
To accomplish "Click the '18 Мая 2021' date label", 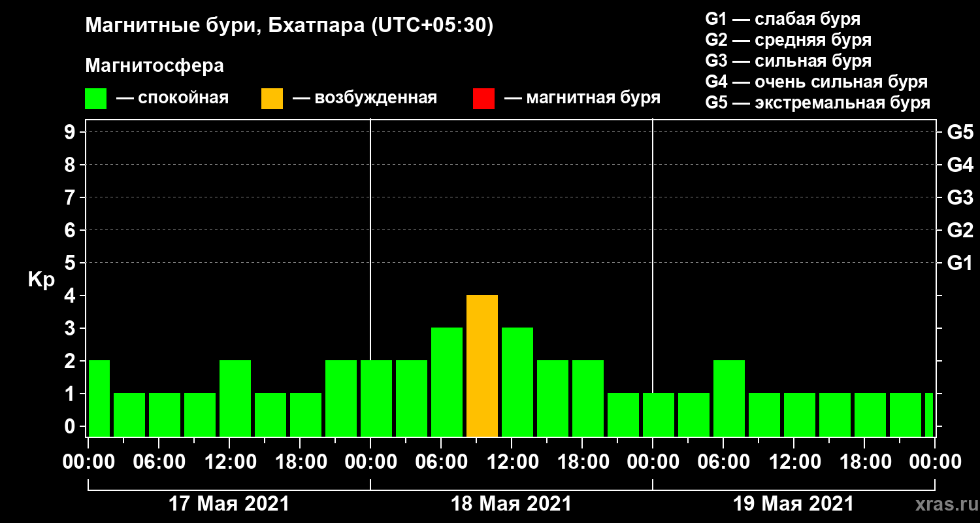I will click(511, 504).
